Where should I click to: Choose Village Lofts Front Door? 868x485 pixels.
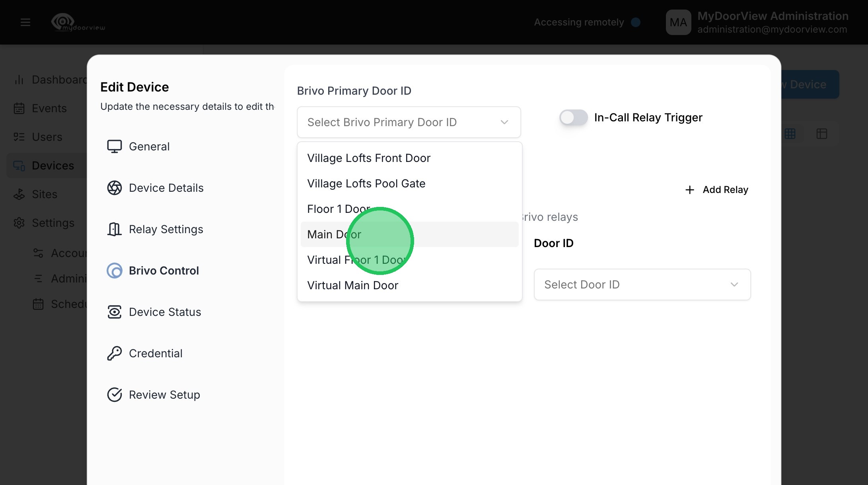[368, 158]
